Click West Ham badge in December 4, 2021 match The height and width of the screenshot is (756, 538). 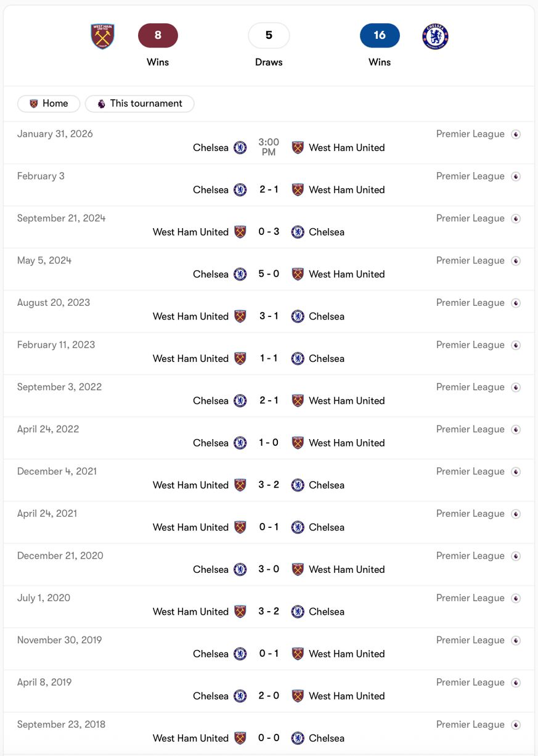point(240,485)
